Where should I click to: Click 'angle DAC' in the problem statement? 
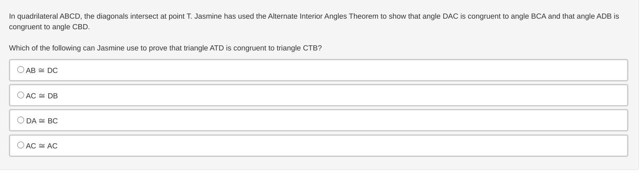tap(437, 17)
